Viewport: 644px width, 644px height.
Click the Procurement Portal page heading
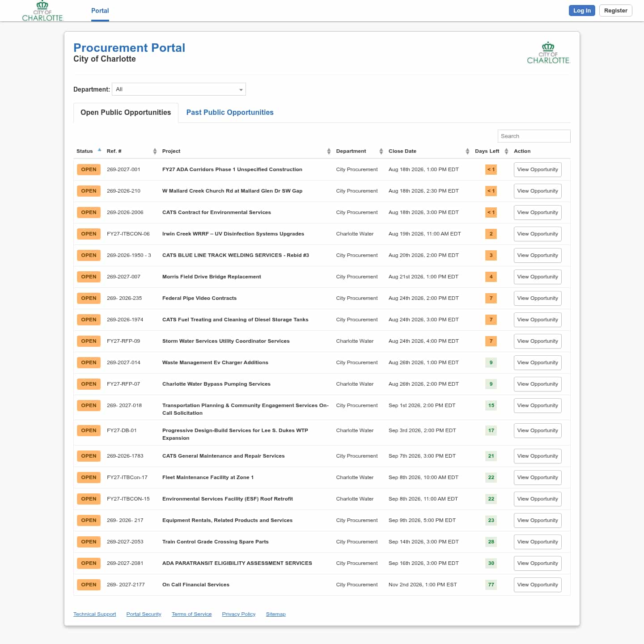click(129, 48)
